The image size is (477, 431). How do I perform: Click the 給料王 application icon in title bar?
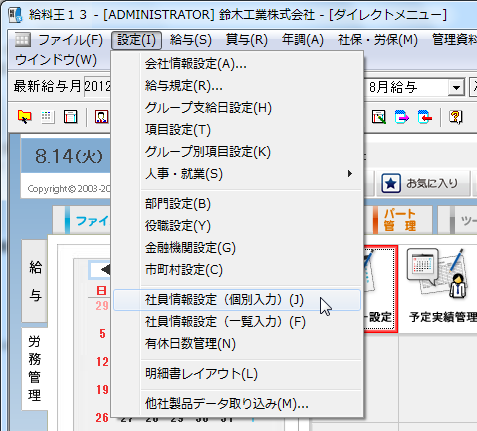(16, 15)
